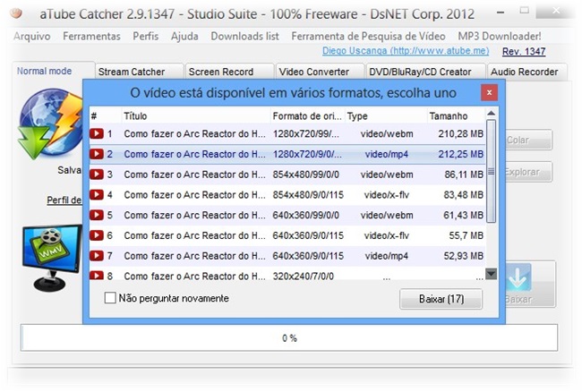Click the YouTube icon in row 4
This screenshot has width=582, height=392.
[x=97, y=195]
